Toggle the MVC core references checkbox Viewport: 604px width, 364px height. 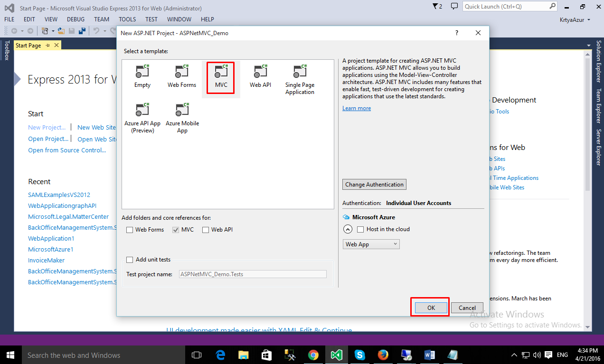[176, 230]
